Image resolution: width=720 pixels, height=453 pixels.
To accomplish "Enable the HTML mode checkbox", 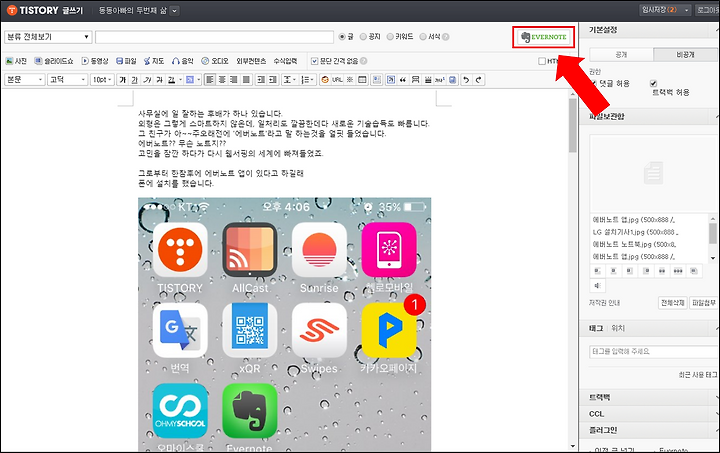I will point(542,61).
